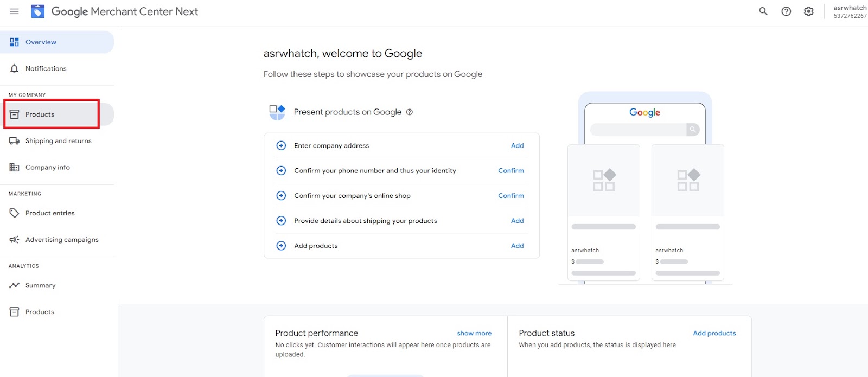Click arrow icon beside Confirm company's online shop
Viewport: 868px width, 377px height.
tap(281, 196)
